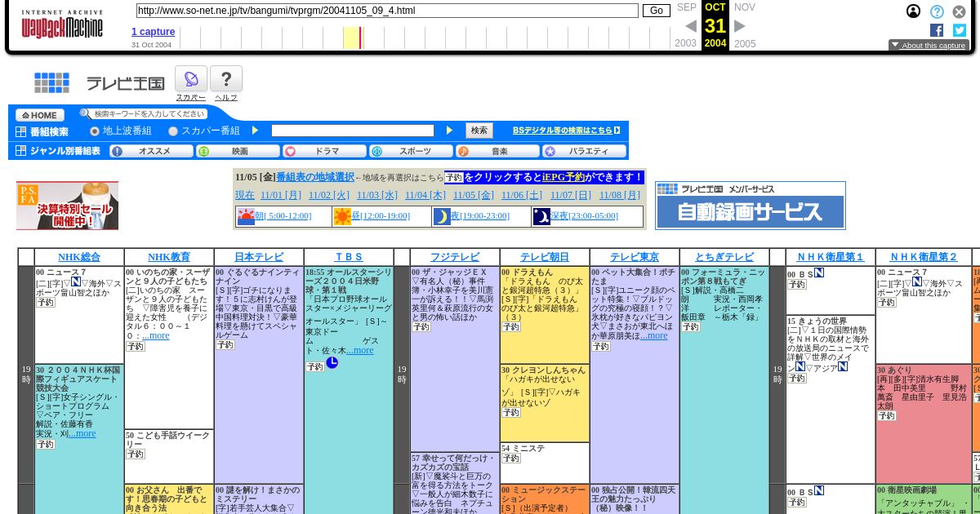Viewport: 980px width, 514px height.
Task: Go to next capture arrow
Action: tap(740, 26)
